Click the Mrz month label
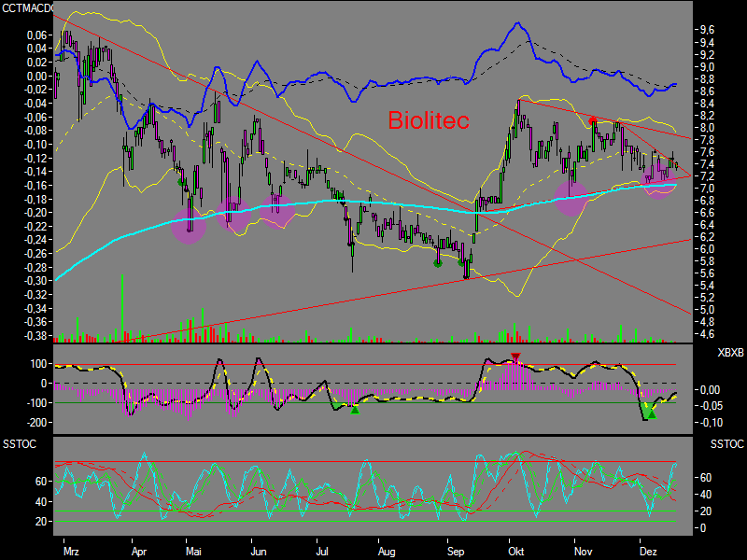The height and width of the screenshot is (560, 747). coord(72,552)
